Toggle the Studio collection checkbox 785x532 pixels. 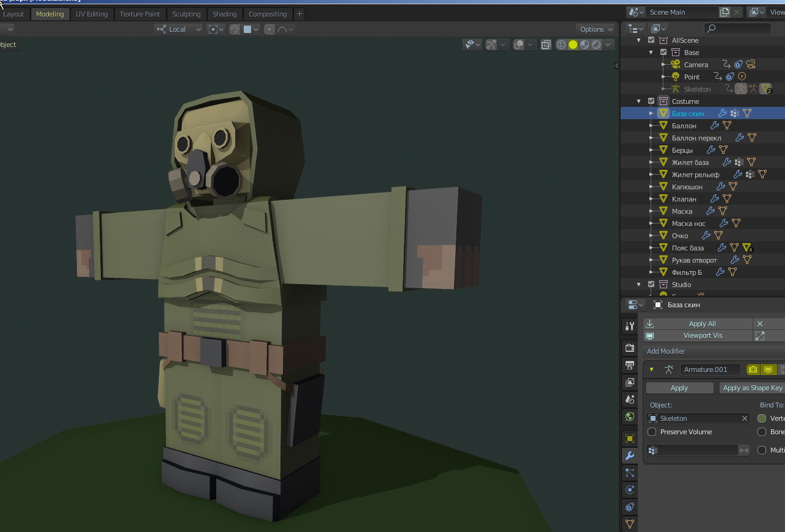click(651, 285)
